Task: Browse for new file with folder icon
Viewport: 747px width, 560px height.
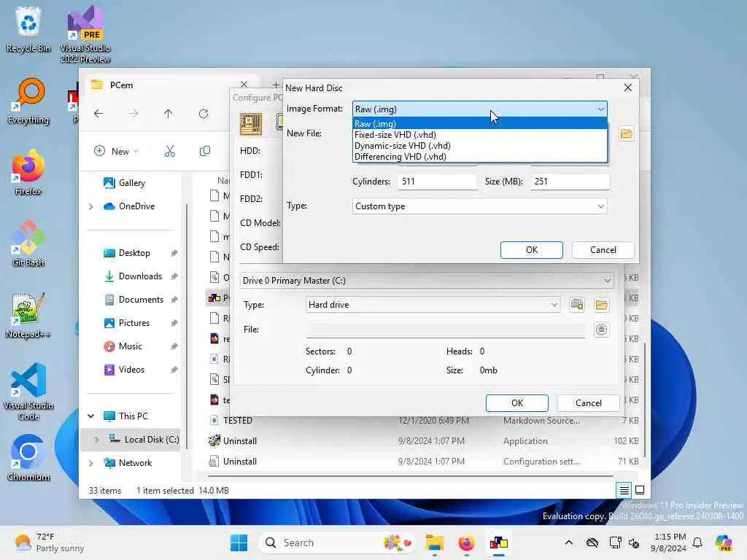Action: [626, 134]
